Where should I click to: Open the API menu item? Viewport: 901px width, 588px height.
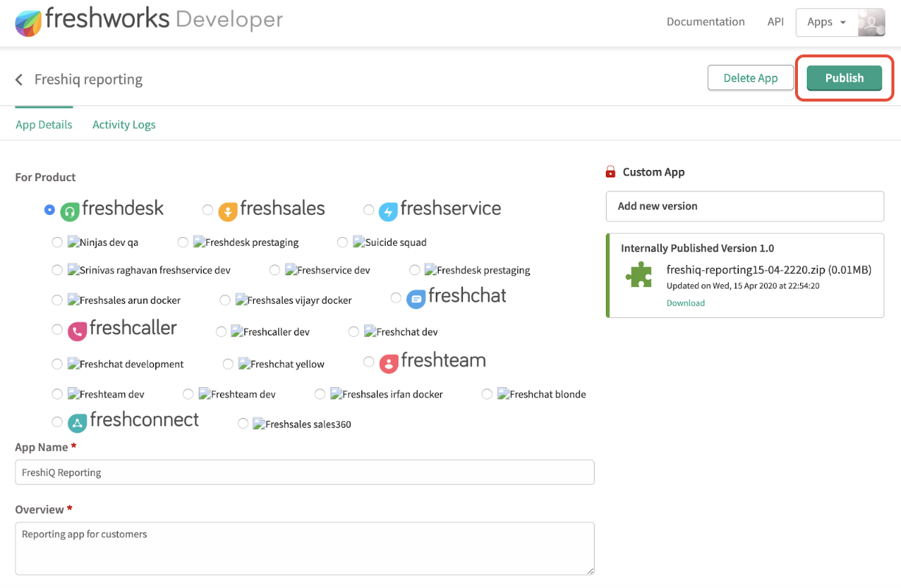pos(775,21)
